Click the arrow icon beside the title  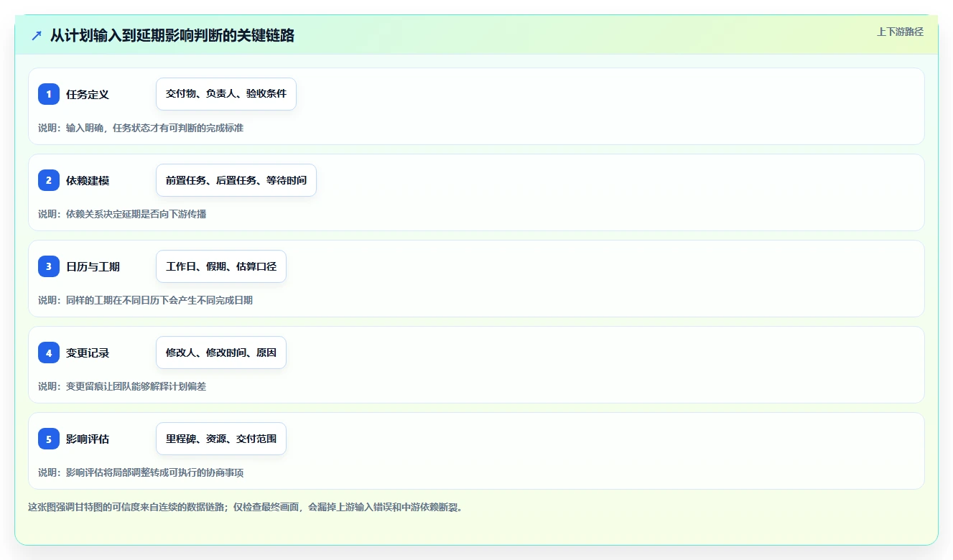[37, 35]
